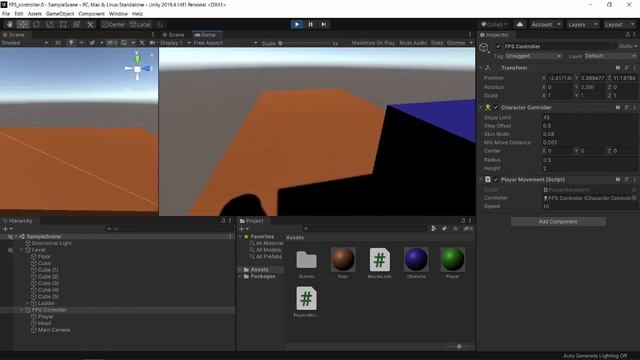Screen dimensions: 640x360
Task: Open the Free Aspect dropdown
Action: tap(225, 43)
